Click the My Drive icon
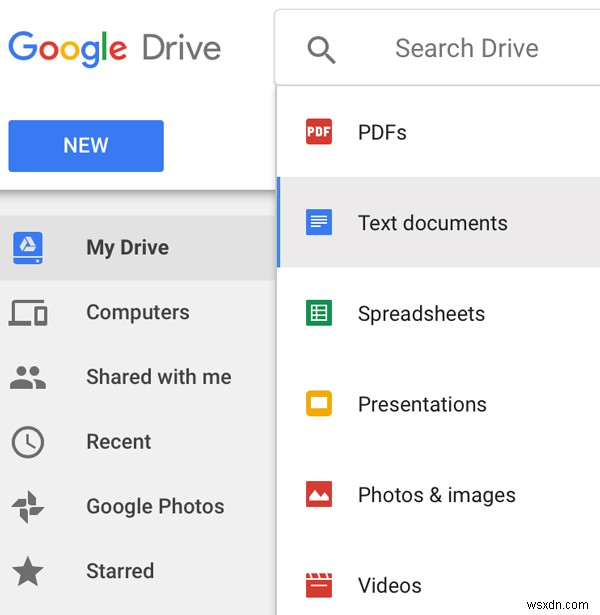Image resolution: width=600 pixels, height=615 pixels. pos(28,248)
